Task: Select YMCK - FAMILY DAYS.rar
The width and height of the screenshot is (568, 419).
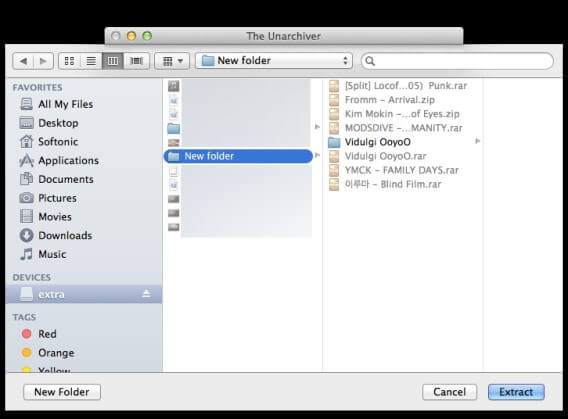Action: point(402,170)
